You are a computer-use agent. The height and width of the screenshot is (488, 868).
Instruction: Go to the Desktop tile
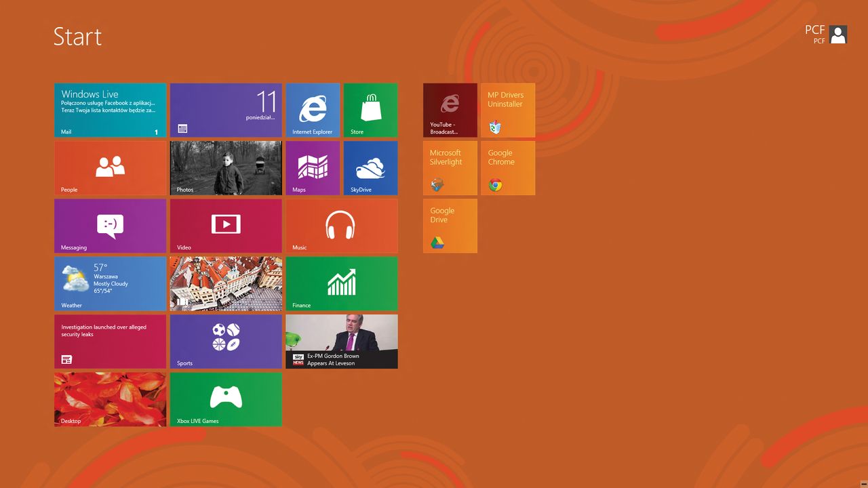coord(111,399)
